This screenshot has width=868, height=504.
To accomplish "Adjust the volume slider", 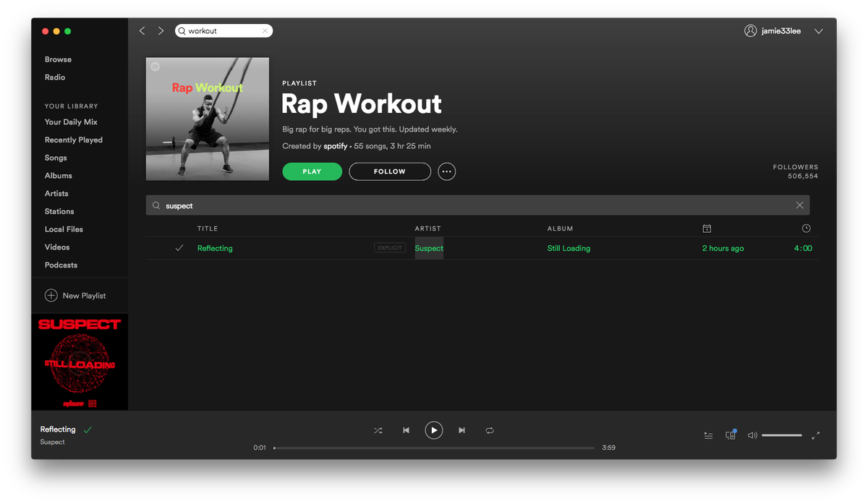I will pos(782,435).
